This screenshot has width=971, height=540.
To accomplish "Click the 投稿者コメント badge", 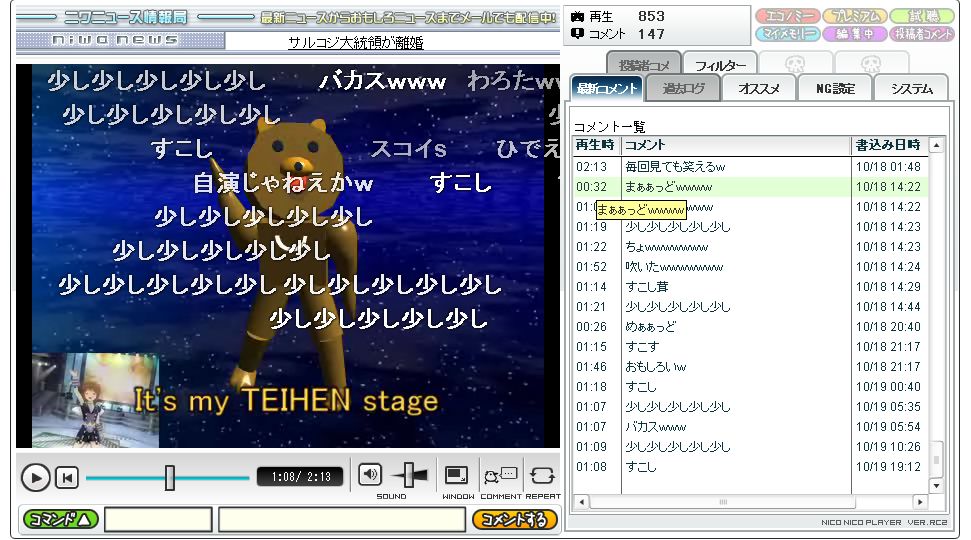I will [922, 34].
